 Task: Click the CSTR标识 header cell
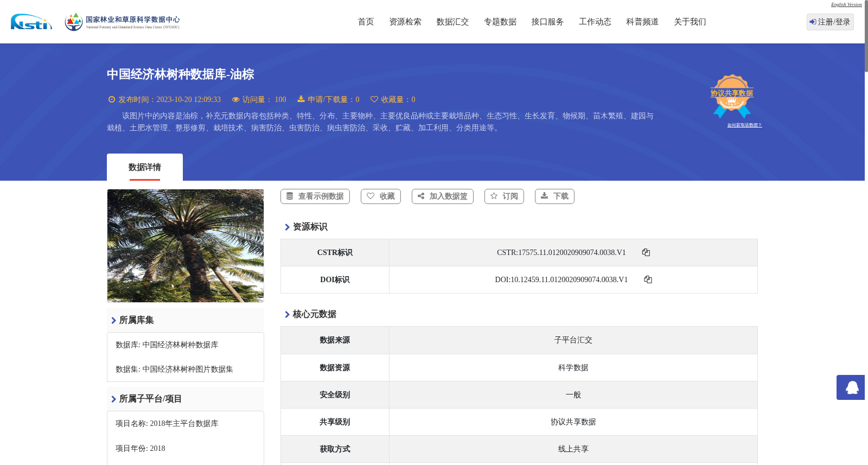click(335, 253)
